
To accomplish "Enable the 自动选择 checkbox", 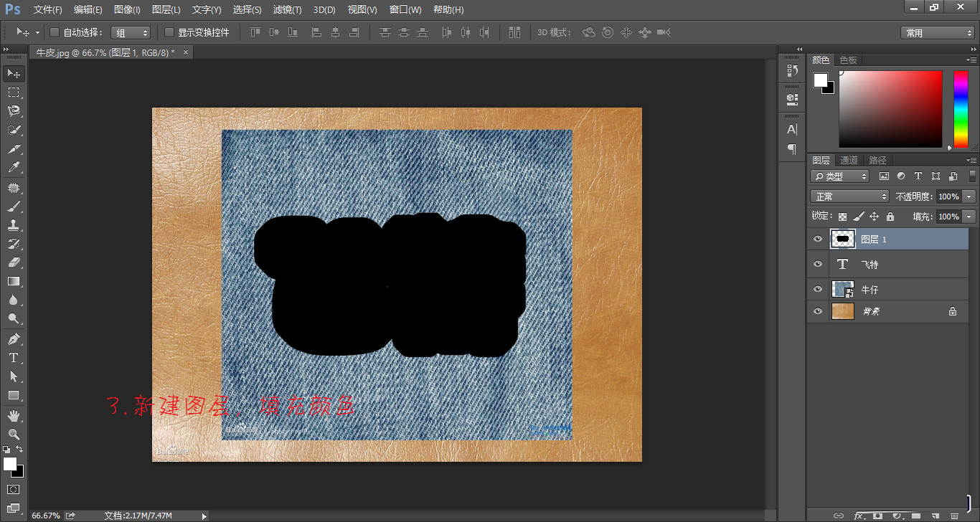I will [55, 32].
